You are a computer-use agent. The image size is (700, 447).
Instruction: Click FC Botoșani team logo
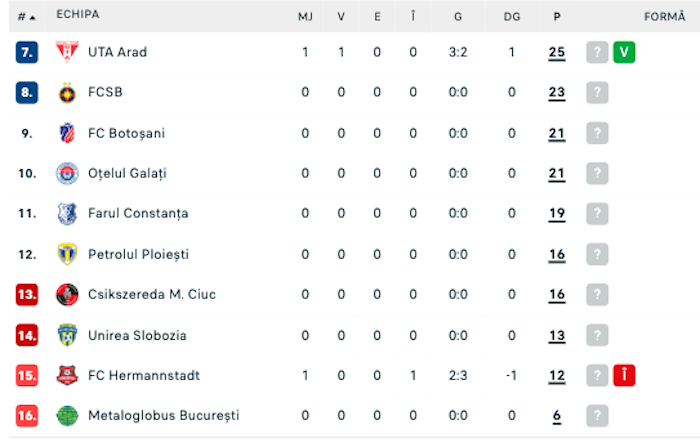pyautogui.click(x=67, y=133)
